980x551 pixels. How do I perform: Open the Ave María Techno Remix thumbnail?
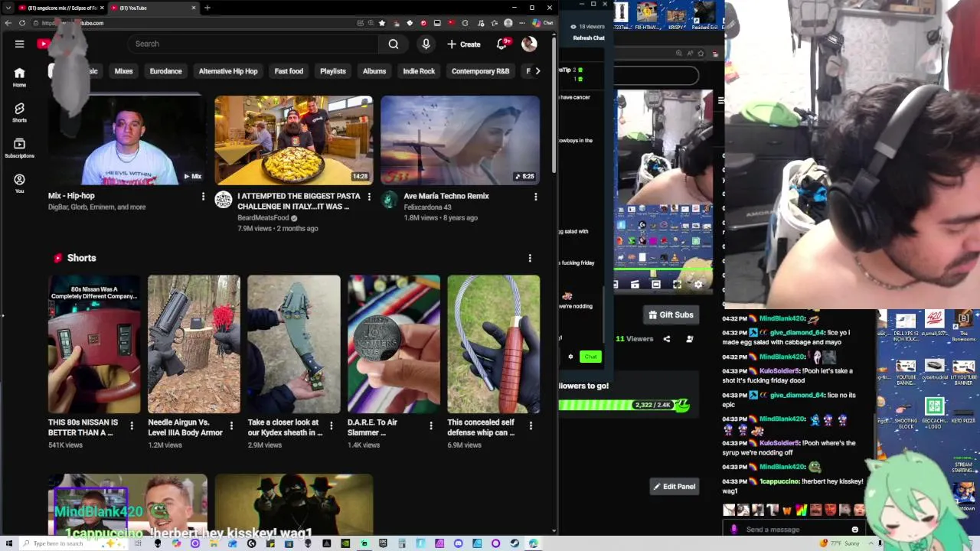click(460, 140)
